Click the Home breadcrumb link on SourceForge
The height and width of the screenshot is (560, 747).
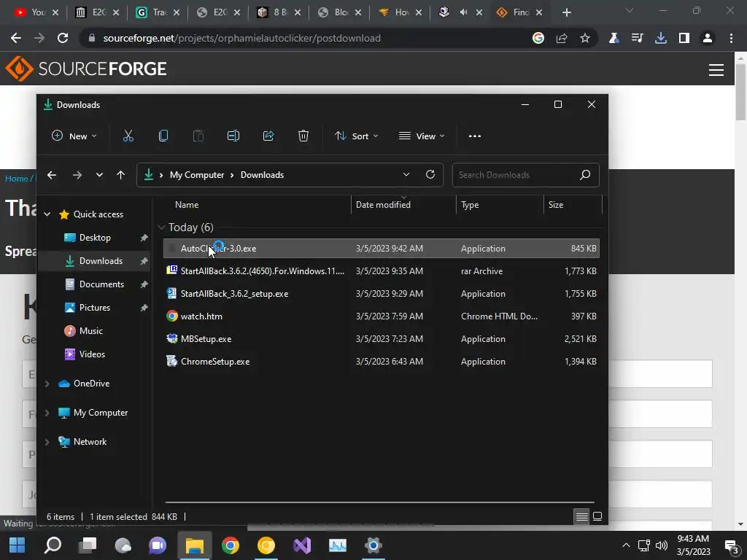pos(17,179)
